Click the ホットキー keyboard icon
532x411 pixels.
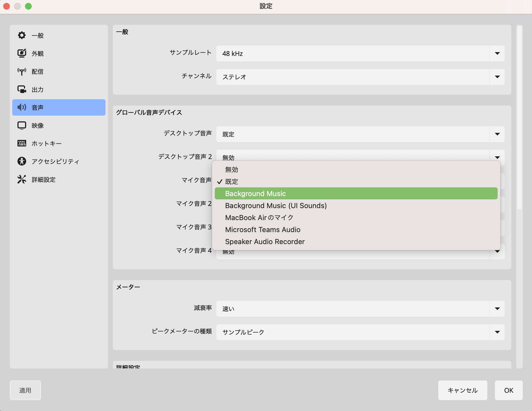[22, 143]
